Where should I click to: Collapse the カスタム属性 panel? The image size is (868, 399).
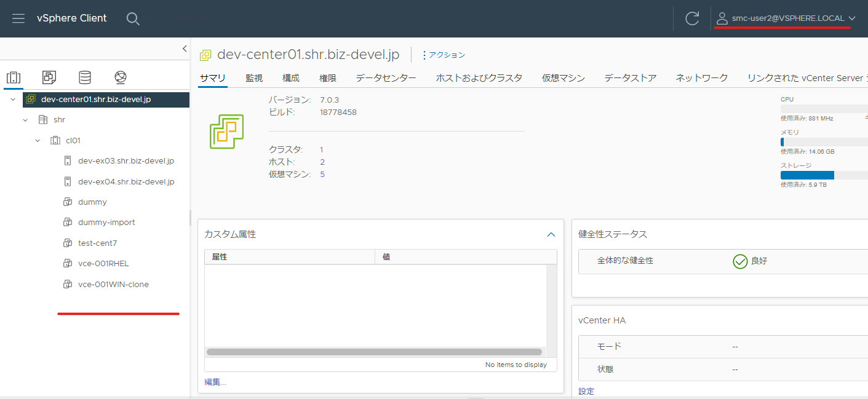point(551,234)
